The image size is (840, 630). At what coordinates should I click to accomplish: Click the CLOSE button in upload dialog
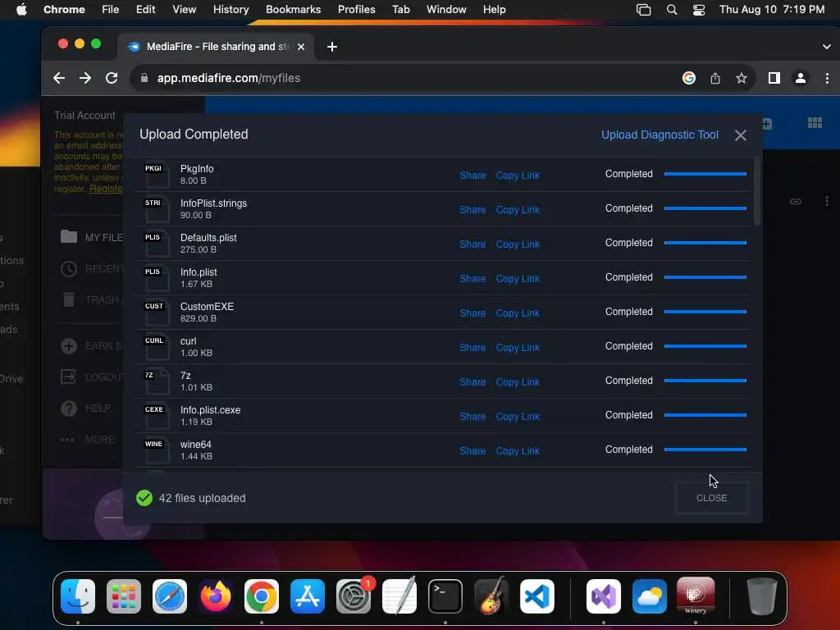pos(711,498)
